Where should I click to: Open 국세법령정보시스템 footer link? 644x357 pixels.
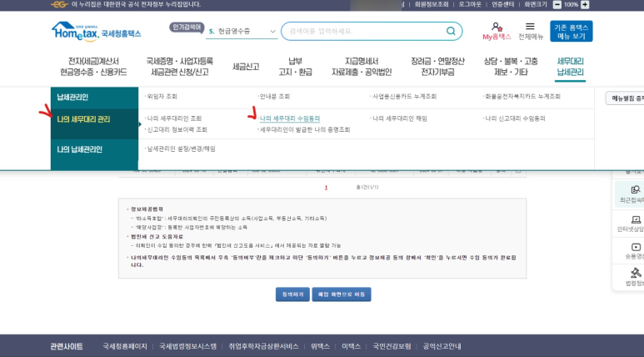[x=187, y=346]
